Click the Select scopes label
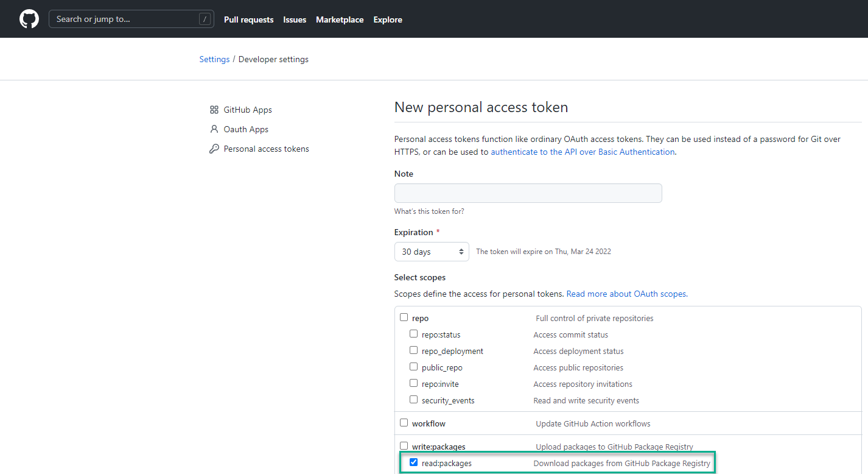This screenshot has height=474, width=868. (420, 277)
